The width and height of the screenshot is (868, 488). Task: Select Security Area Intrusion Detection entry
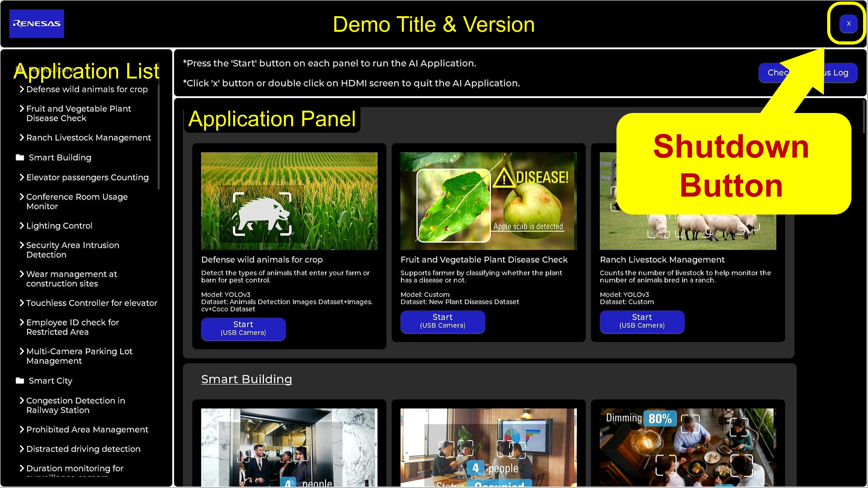coord(72,250)
